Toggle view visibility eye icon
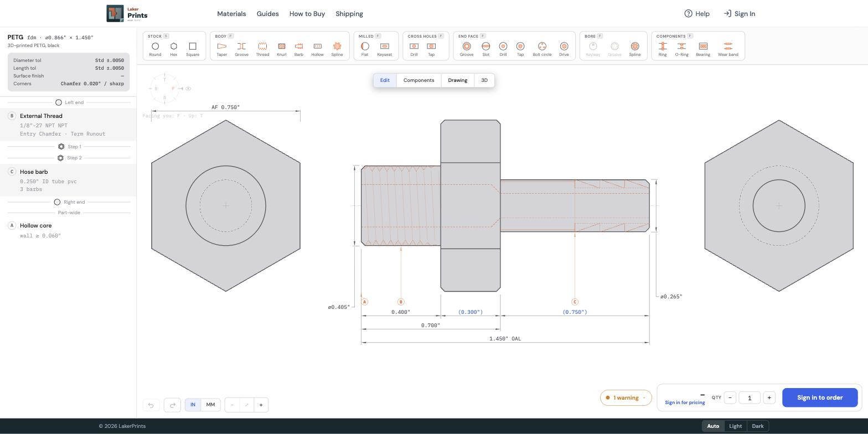 (188, 89)
